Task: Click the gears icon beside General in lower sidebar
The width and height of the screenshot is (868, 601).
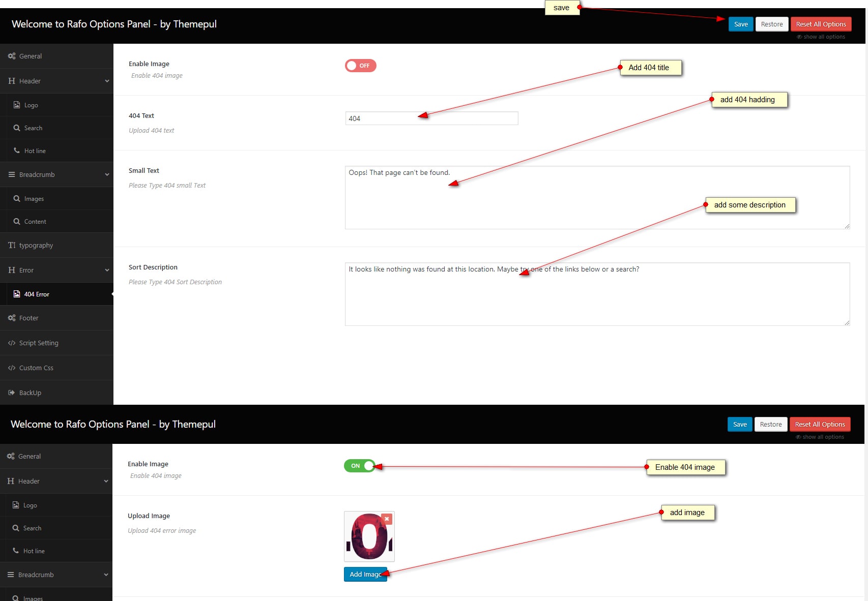Action: [11, 456]
